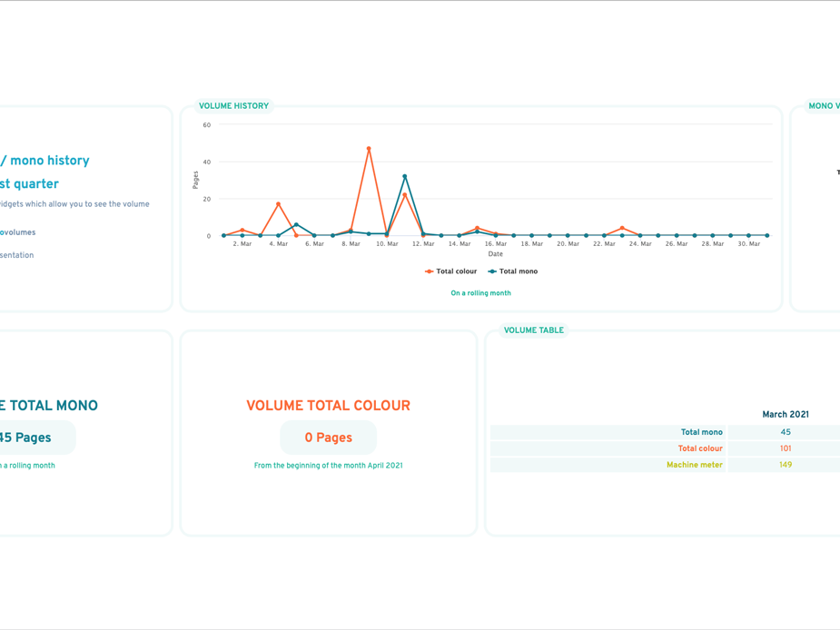Click the '30. Mar' x-axis label
Screen dimensions: 840x630
pos(749,244)
